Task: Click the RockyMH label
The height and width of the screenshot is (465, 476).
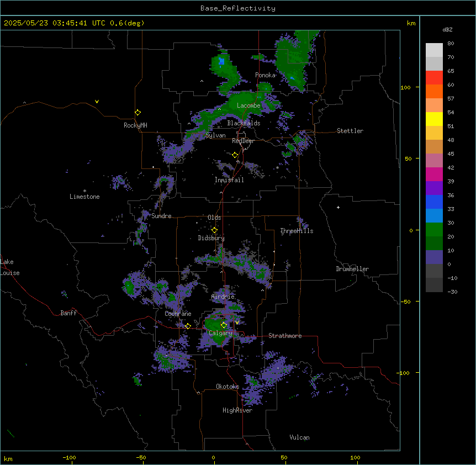Action: pyautogui.click(x=135, y=125)
